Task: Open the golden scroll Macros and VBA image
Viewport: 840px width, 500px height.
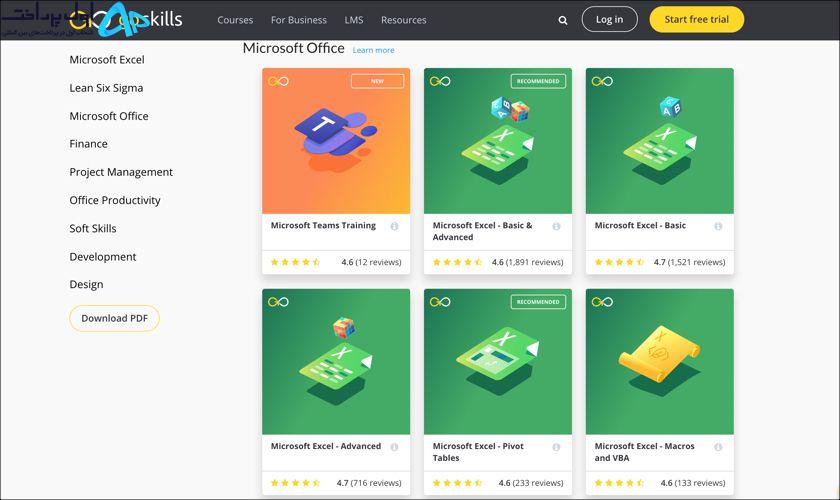Action: (x=659, y=362)
